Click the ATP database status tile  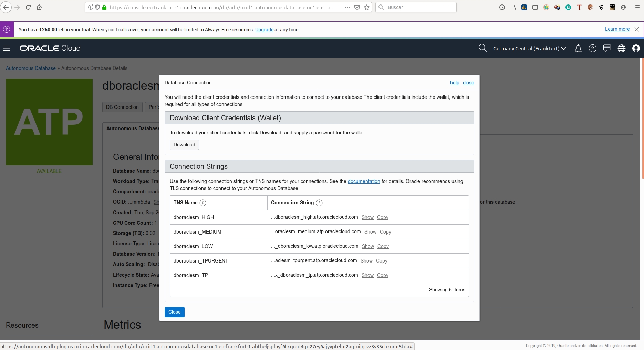49,122
